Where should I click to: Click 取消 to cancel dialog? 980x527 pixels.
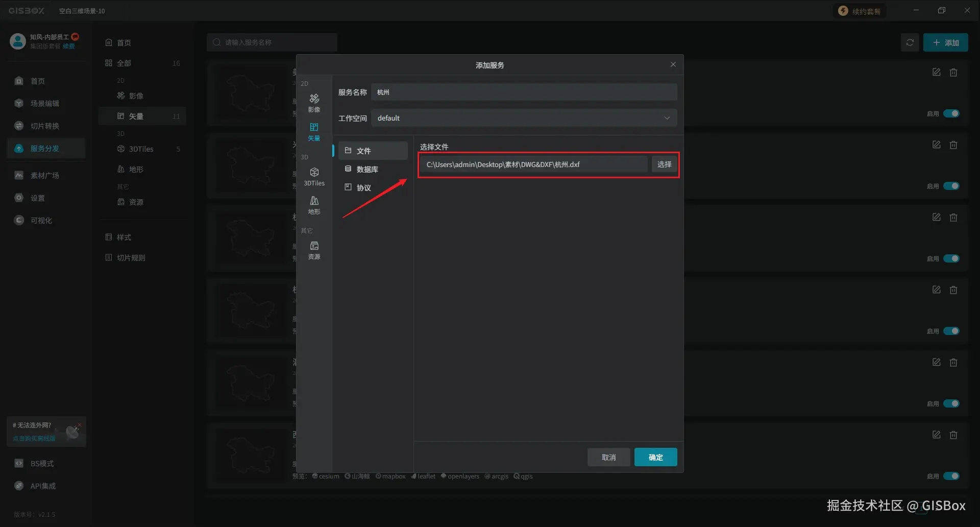(608, 457)
